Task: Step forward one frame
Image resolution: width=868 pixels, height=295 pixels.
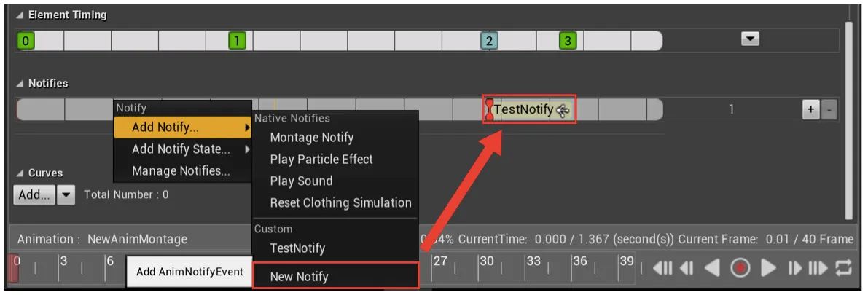Action: coord(795,269)
